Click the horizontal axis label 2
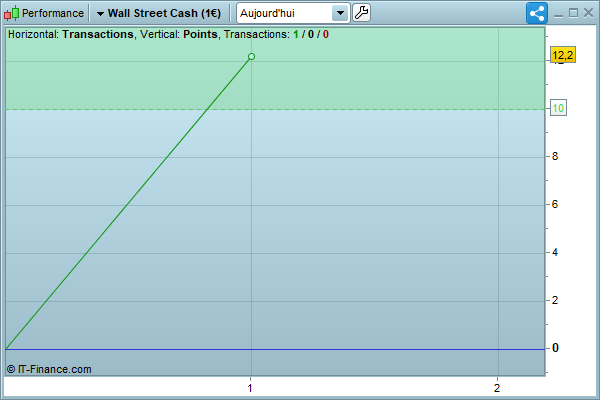Image resolution: width=600 pixels, height=400 pixels. click(497, 388)
